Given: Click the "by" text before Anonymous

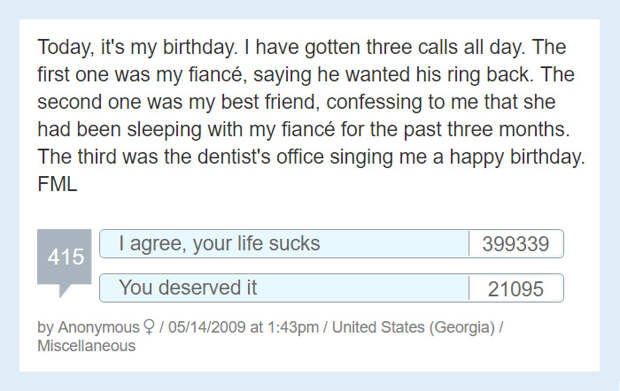Looking at the screenshot, I should pos(45,328).
